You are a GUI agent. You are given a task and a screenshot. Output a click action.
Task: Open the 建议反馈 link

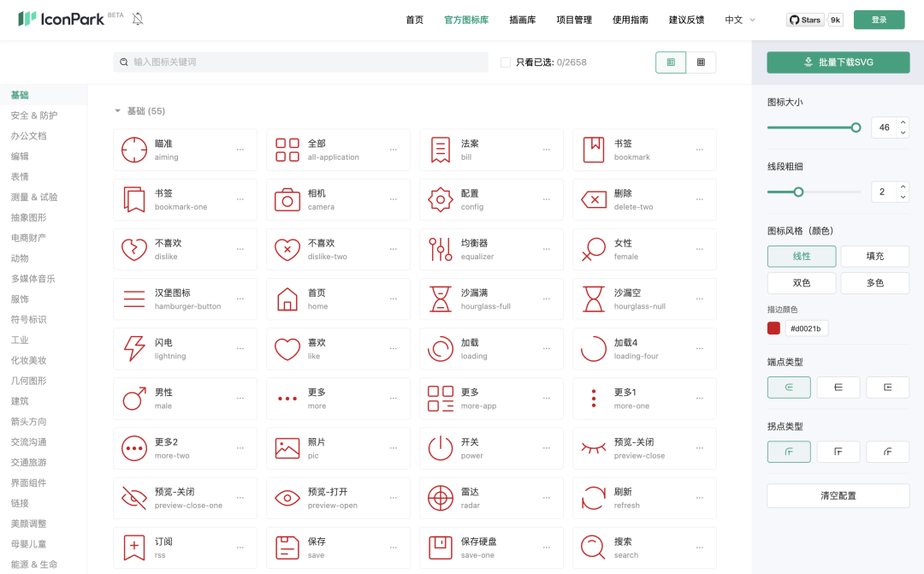point(686,20)
